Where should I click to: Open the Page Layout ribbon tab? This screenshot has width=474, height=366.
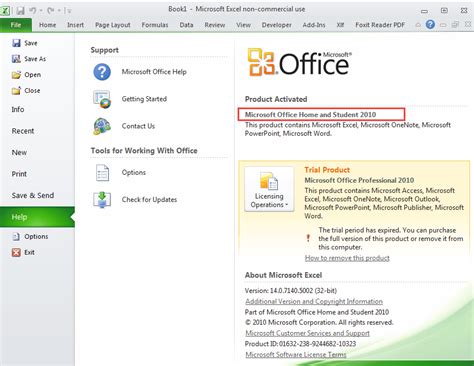coord(113,25)
